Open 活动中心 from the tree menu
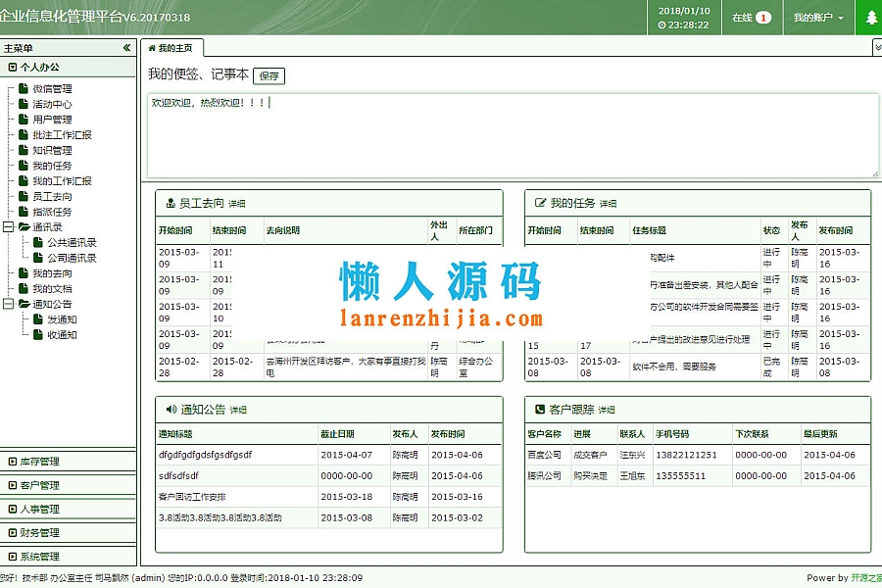 point(52,104)
